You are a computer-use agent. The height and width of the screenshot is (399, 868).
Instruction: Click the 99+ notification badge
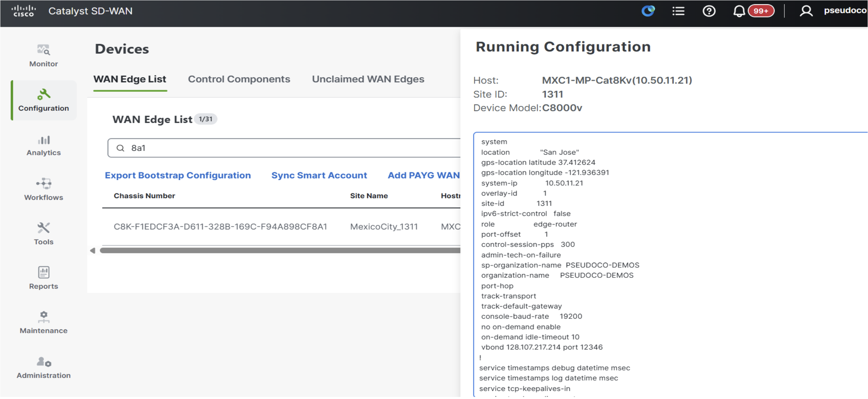click(761, 11)
